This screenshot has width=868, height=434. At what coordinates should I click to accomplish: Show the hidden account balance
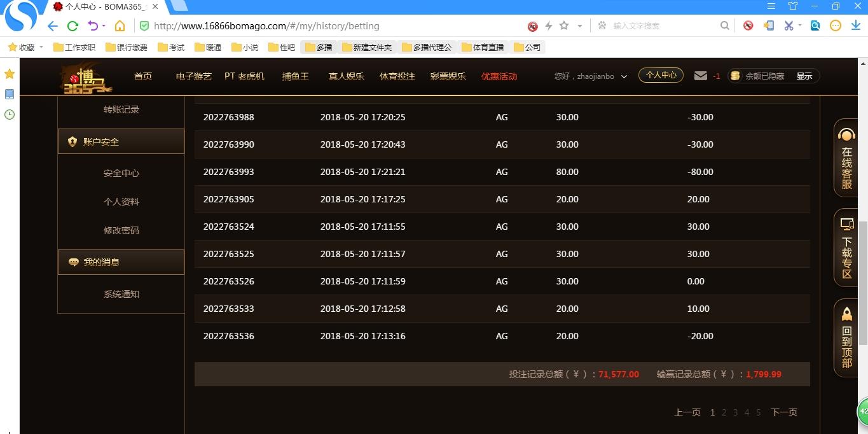804,76
